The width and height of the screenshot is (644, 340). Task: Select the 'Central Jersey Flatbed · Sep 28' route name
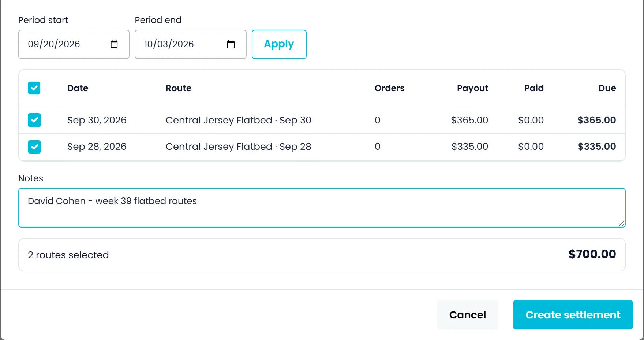[239, 147]
